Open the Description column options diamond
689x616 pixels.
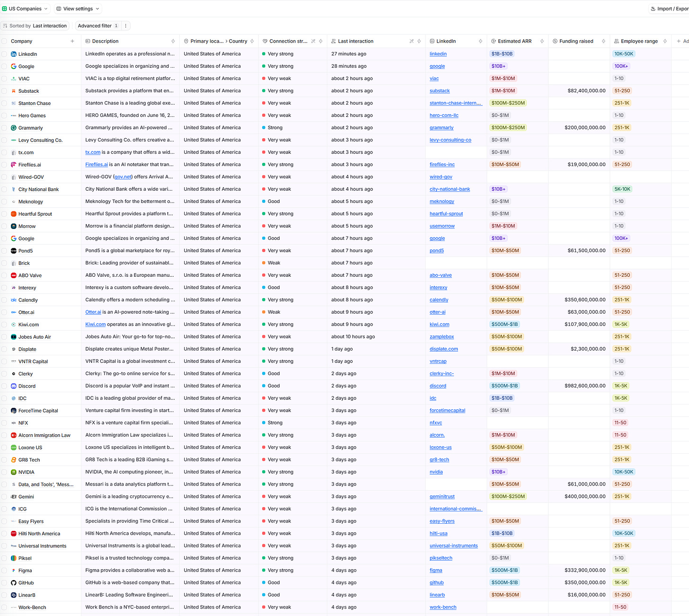(173, 41)
